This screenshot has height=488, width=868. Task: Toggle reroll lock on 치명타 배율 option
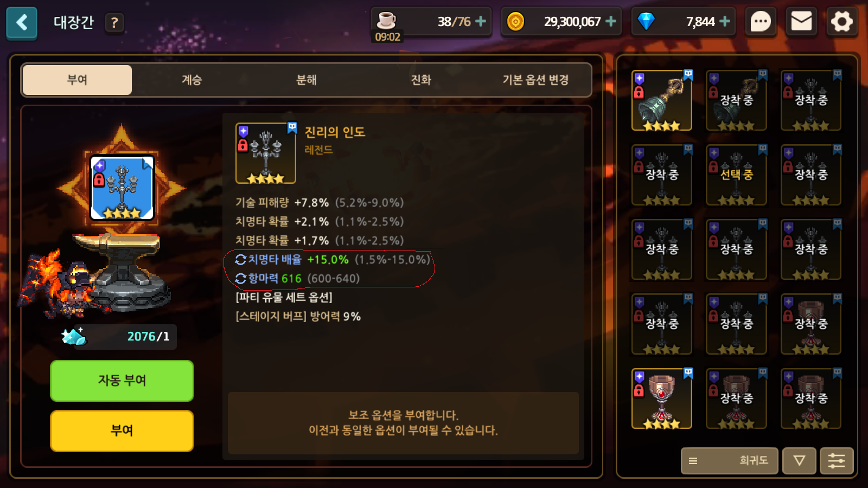pyautogui.click(x=240, y=260)
